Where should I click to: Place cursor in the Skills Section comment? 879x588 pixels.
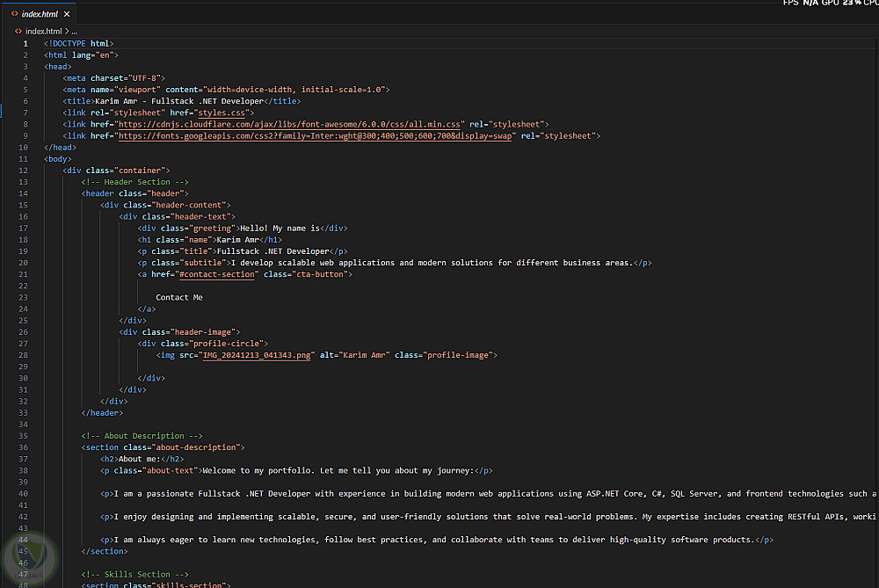coord(134,574)
